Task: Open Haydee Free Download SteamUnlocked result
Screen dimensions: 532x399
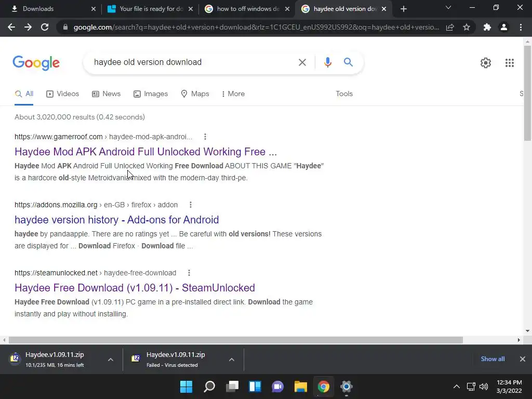Action: pyautogui.click(x=135, y=288)
